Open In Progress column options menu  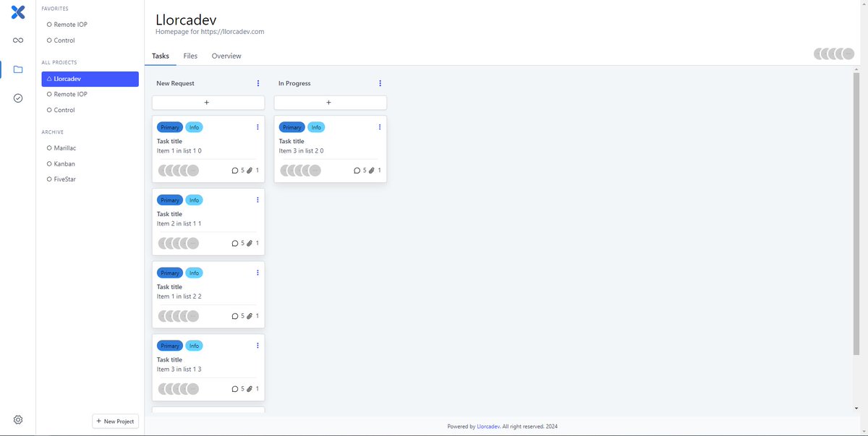tap(380, 83)
